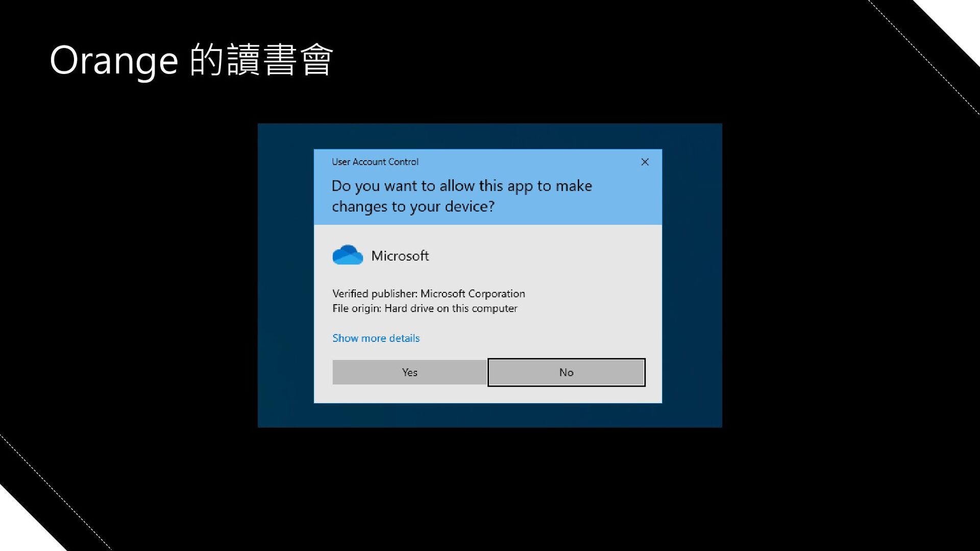Click the dimmed dark blue desktop behind the dialog
This screenshot has height=551, width=980.
click(286, 275)
